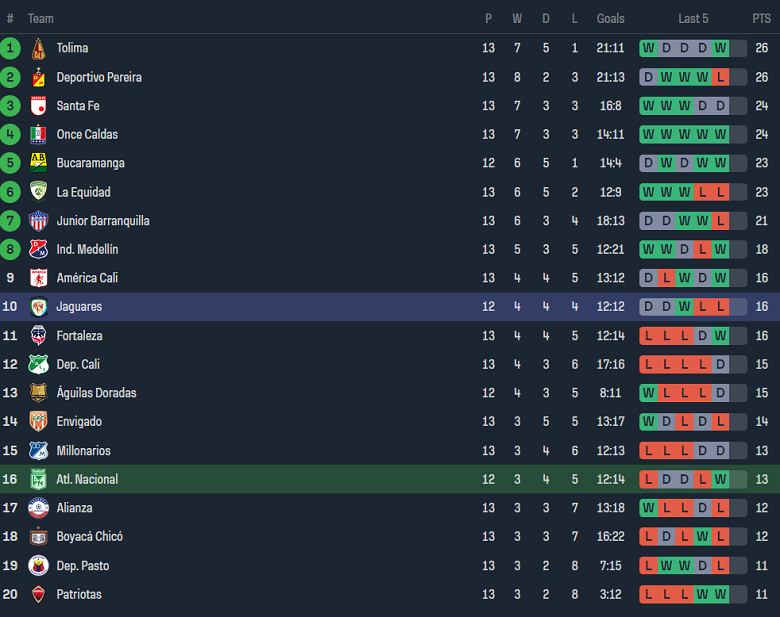This screenshot has width=780, height=617.
Task: Click the green position 1 rank badge
Action: pos(11,48)
